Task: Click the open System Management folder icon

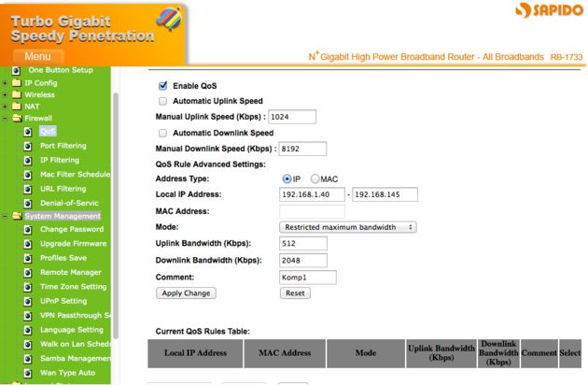Action: 17,216
